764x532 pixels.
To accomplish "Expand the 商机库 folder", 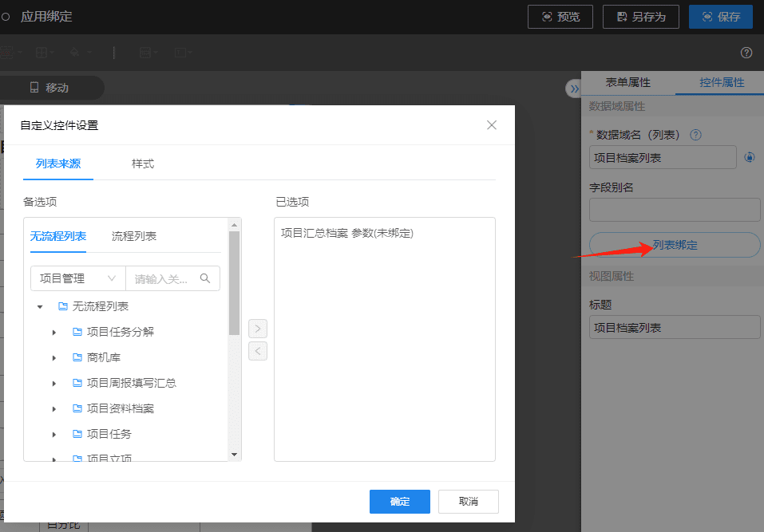I will coord(54,358).
